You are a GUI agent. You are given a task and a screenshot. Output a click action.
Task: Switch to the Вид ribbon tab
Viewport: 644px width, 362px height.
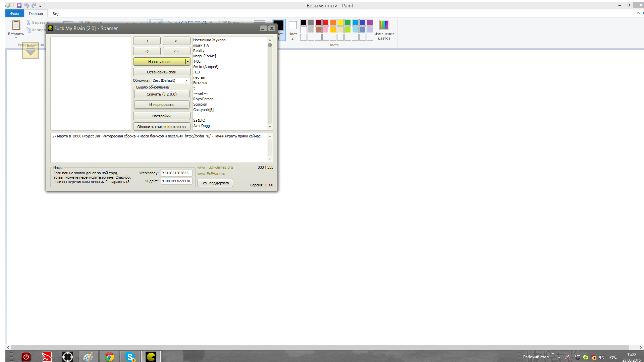click(56, 14)
